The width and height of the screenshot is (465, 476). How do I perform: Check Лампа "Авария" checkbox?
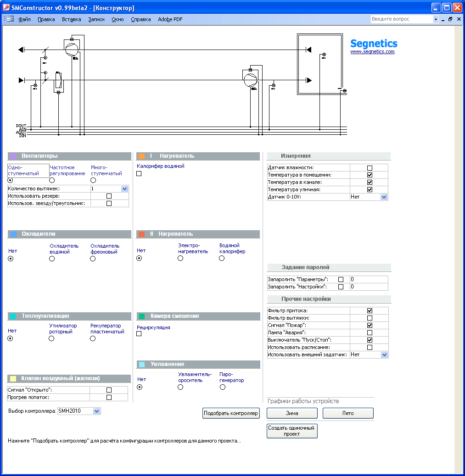click(x=370, y=333)
